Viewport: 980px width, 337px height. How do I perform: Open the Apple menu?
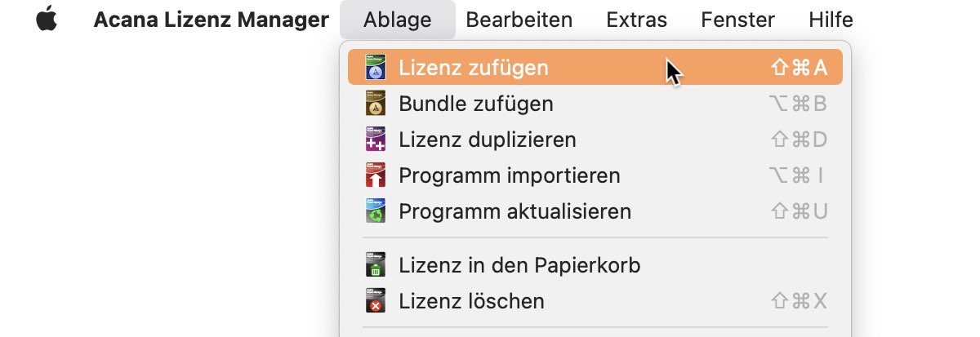pyautogui.click(x=47, y=19)
